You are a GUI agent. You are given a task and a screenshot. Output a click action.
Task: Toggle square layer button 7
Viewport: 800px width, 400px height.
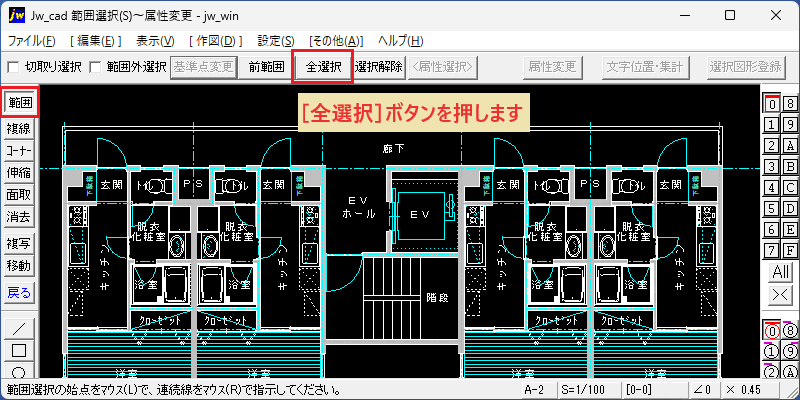click(x=772, y=251)
